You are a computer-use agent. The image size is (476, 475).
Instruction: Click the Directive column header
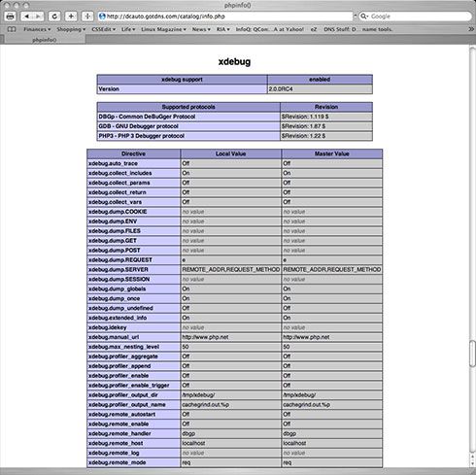coord(133,153)
